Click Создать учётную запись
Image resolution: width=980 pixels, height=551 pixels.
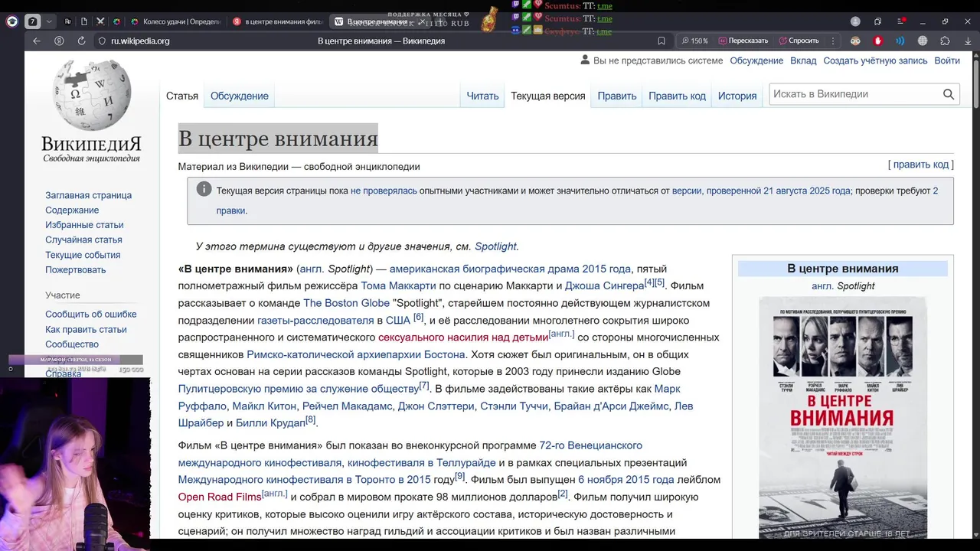(x=876, y=60)
